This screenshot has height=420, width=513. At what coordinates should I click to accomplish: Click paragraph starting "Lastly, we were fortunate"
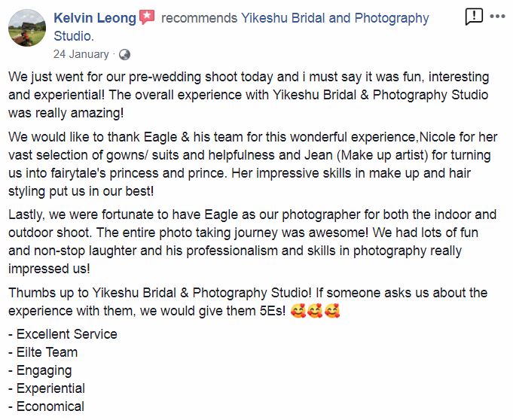click(252, 242)
